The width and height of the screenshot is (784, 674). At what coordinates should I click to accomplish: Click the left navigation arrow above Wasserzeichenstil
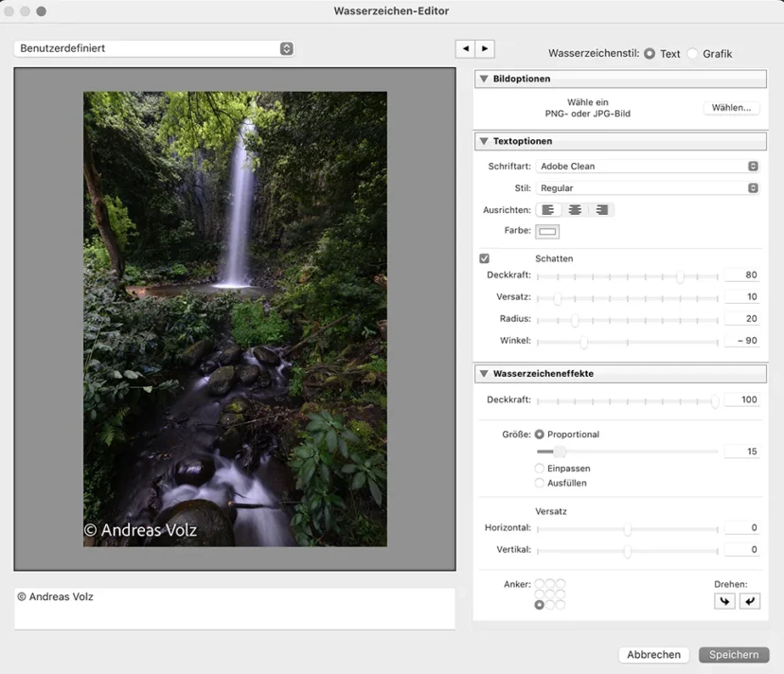464,48
